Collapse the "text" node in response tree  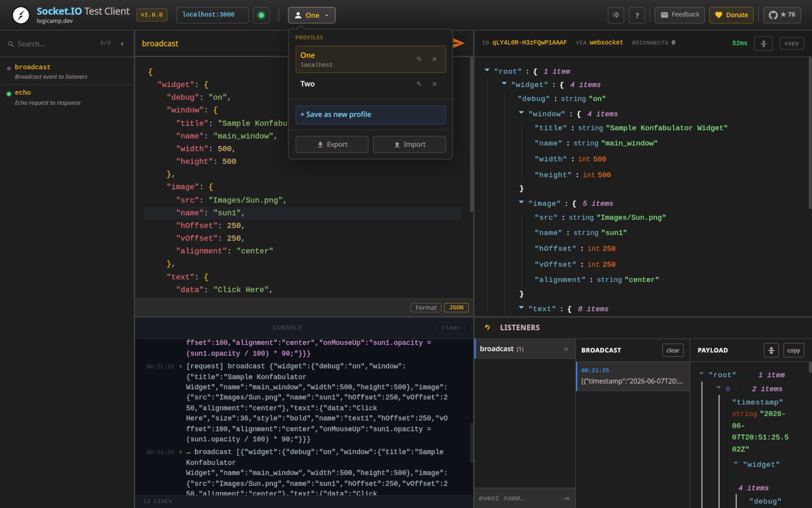(x=521, y=308)
